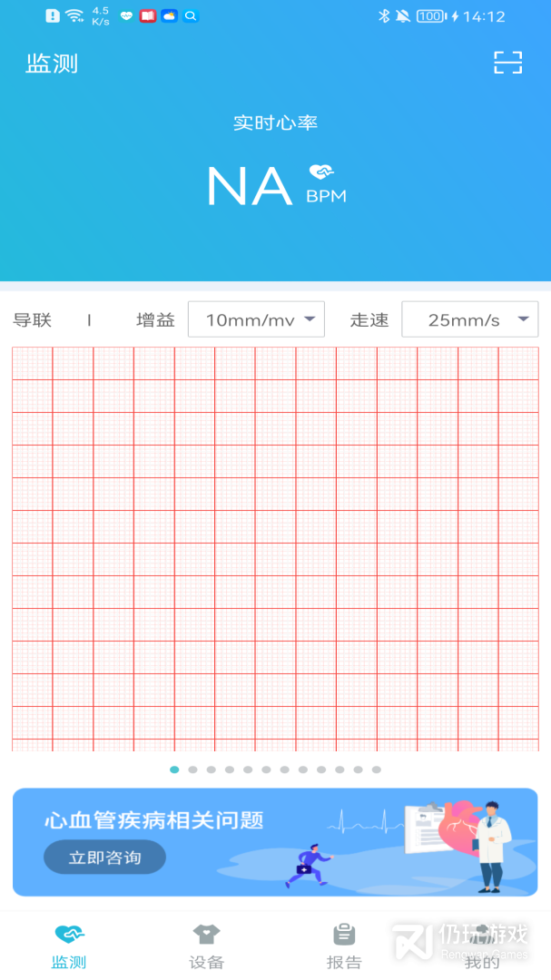Select the last page indicator dot
Viewport: 551px width, 980px height.
point(377,769)
